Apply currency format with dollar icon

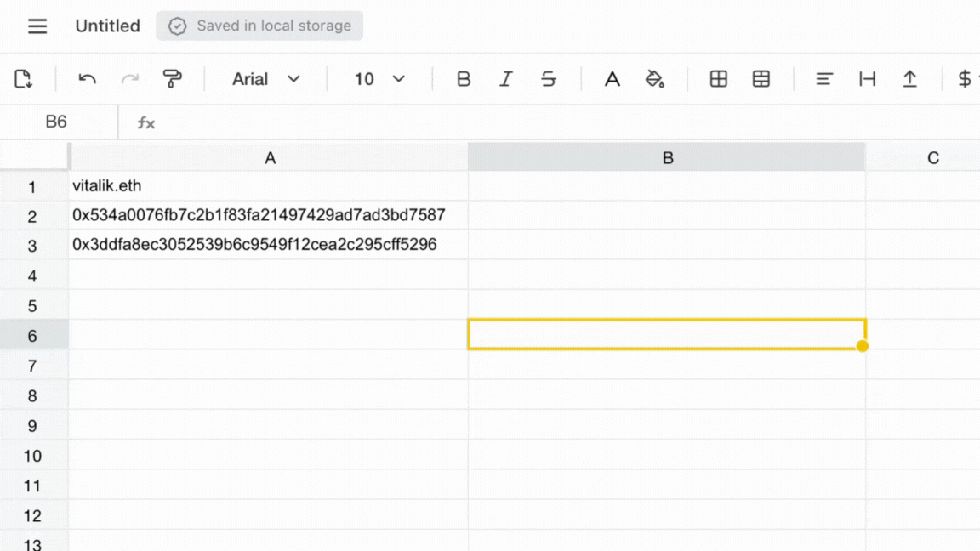pyautogui.click(x=964, y=78)
